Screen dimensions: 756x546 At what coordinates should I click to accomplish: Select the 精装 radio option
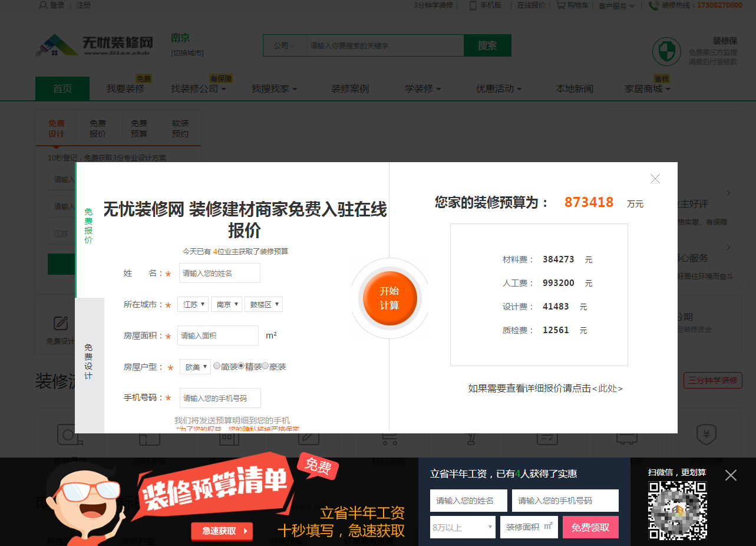(x=241, y=366)
